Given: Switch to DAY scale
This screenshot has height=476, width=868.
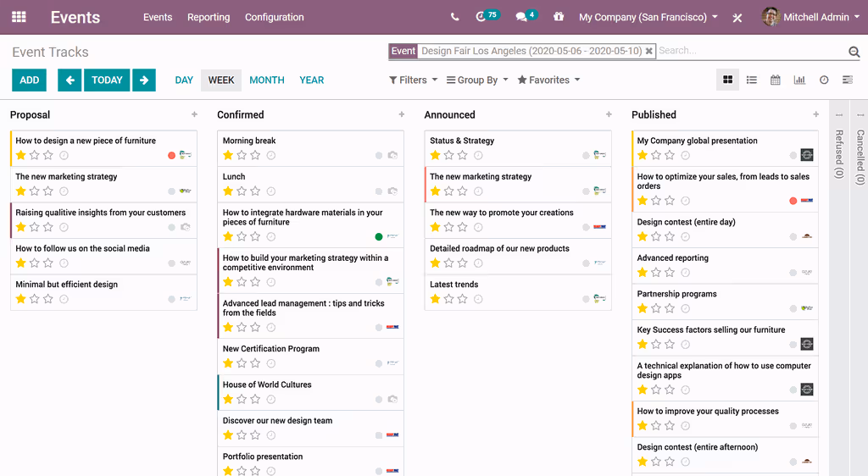Looking at the screenshot, I should 184,80.
